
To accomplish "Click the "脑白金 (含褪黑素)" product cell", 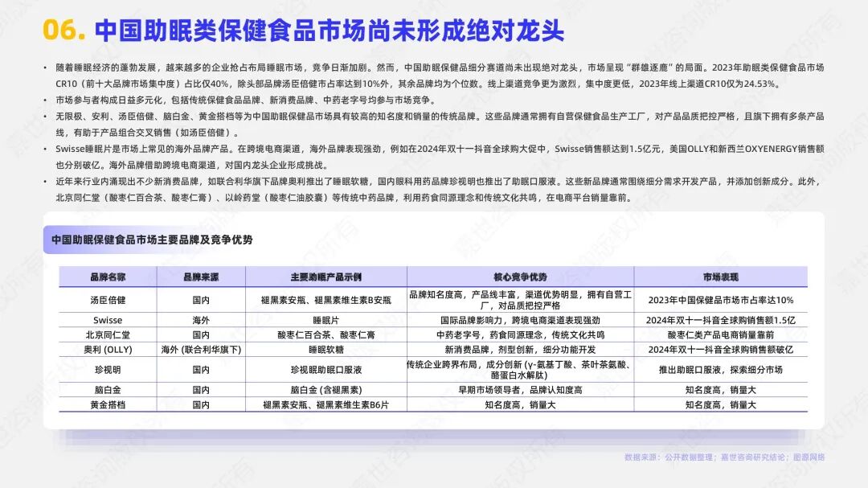I will [326, 390].
